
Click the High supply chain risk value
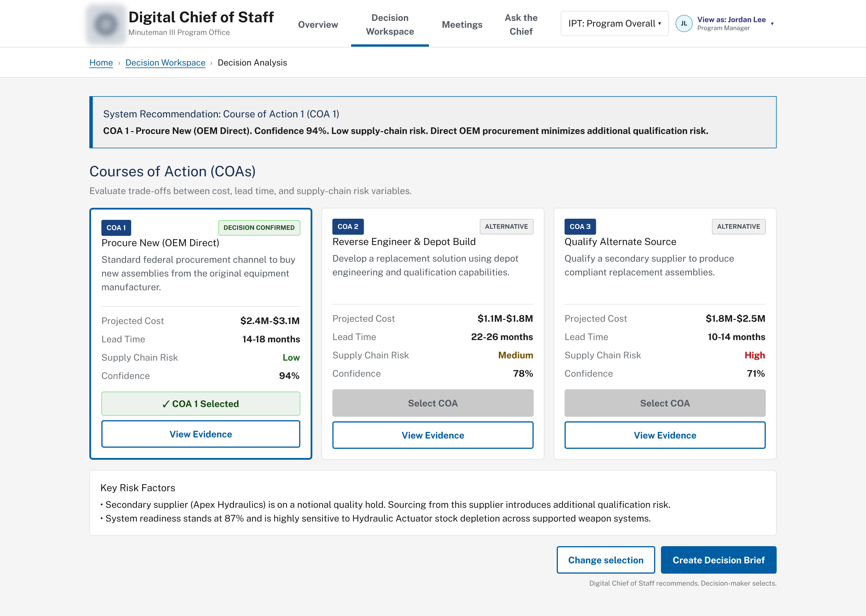coord(754,355)
